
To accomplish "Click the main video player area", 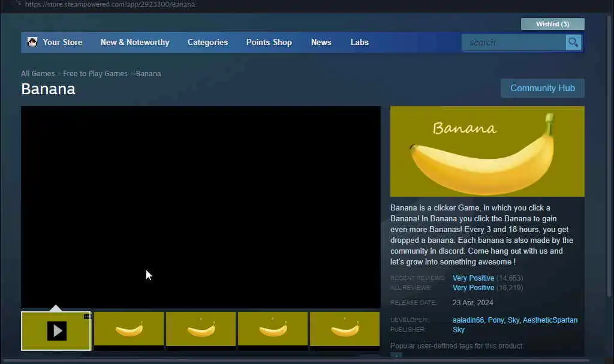I will (x=200, y=207).
